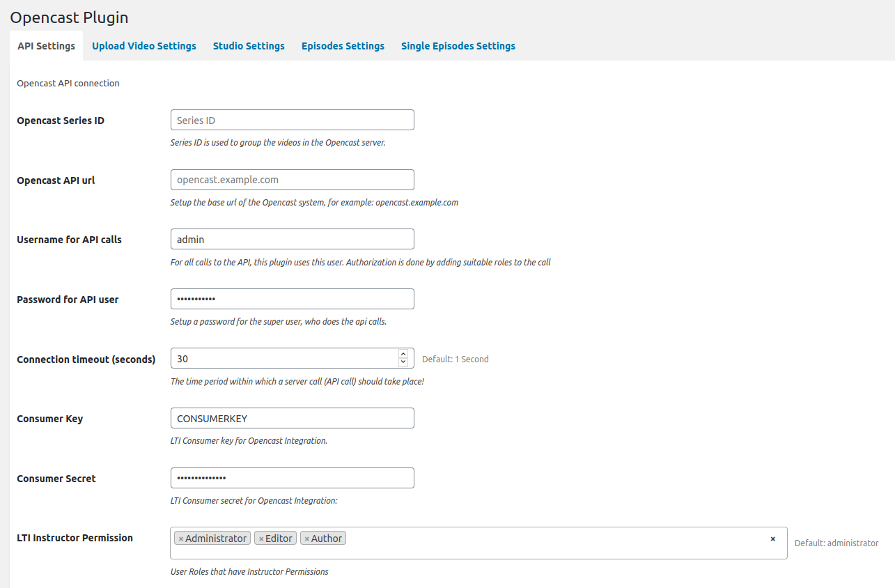This screenshot has height=588, width=895.
Task: Click the Opencast Series ID label
Action: [61, 121]
